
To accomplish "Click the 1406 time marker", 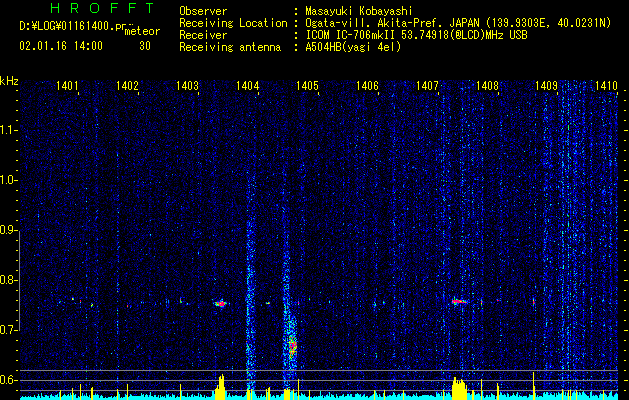I will (367, 85).
